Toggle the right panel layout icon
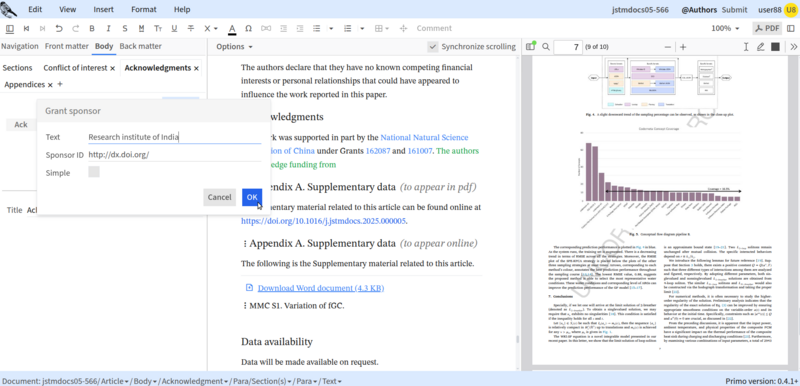The width and height of the screenshot is (800, 386). [x=791, y=29]
